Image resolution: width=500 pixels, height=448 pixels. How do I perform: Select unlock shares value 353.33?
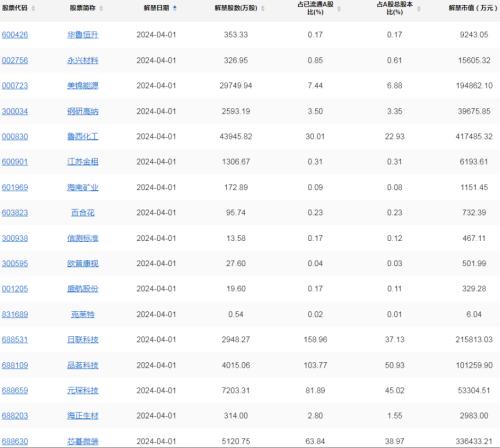click(236, 35)
